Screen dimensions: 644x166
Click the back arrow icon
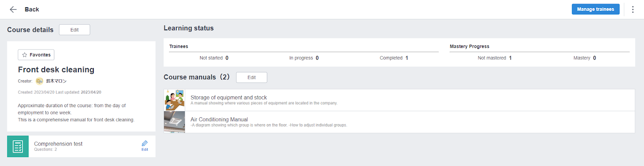(13, 9)
